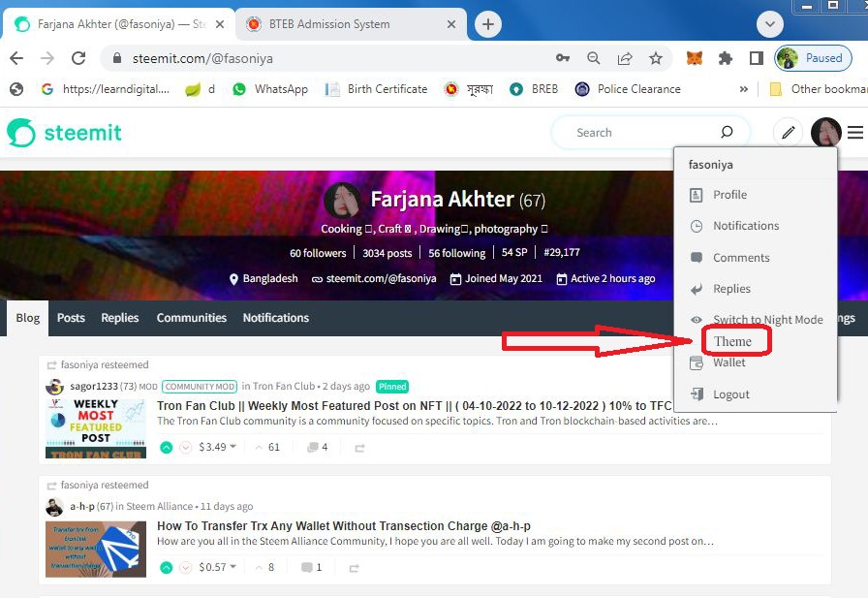This screenshot has width=868, height=598.
Task: Open the tab search dropdown
Action: pyautogui.click(x=769, y=24)
